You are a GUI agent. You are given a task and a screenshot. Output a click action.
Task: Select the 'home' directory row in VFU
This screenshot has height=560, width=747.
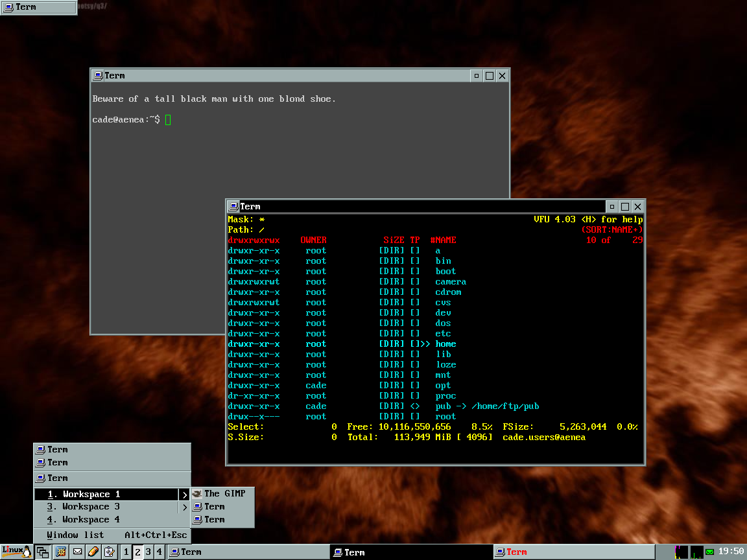436,344
